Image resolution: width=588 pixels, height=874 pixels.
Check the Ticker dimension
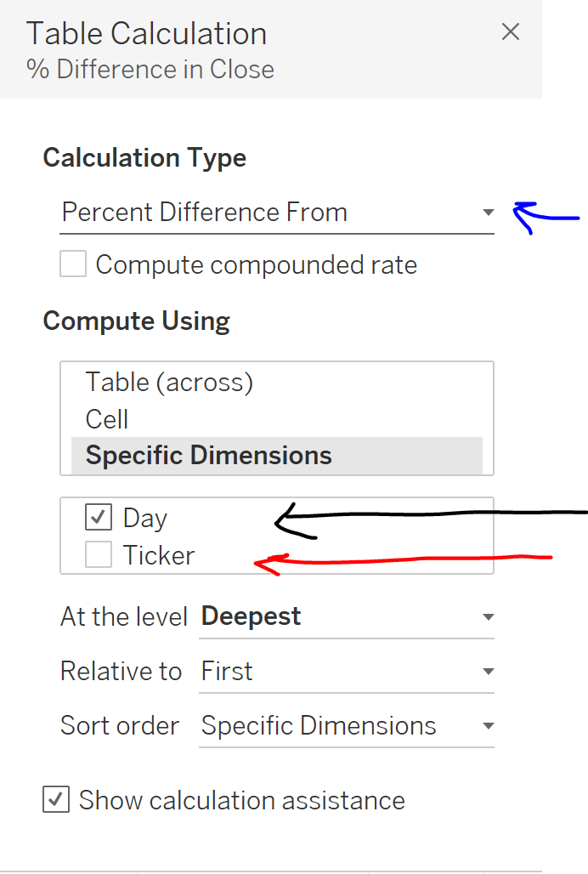[98, 554]
